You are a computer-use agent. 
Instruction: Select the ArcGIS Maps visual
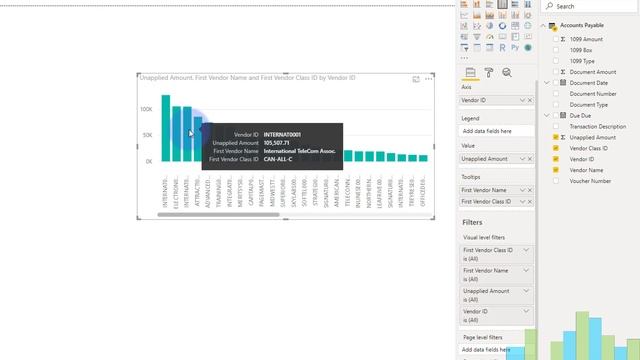tap(528, 48)
